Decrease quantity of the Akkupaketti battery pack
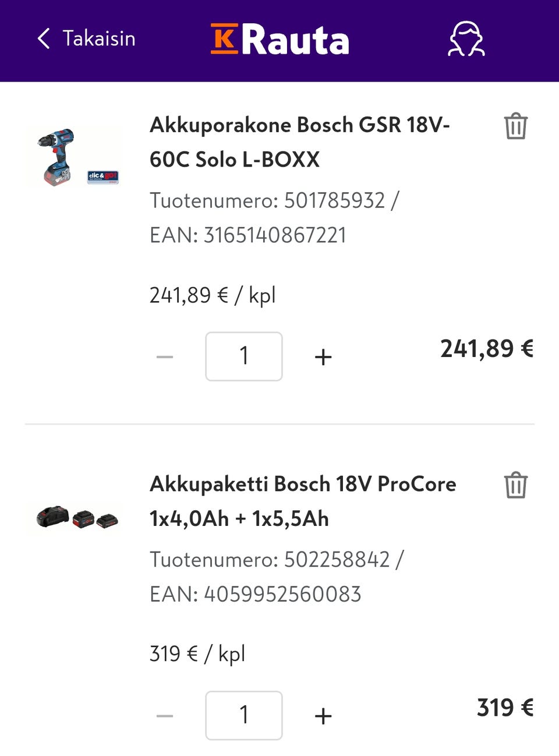 pyautogui.click(x=165, y=716)
